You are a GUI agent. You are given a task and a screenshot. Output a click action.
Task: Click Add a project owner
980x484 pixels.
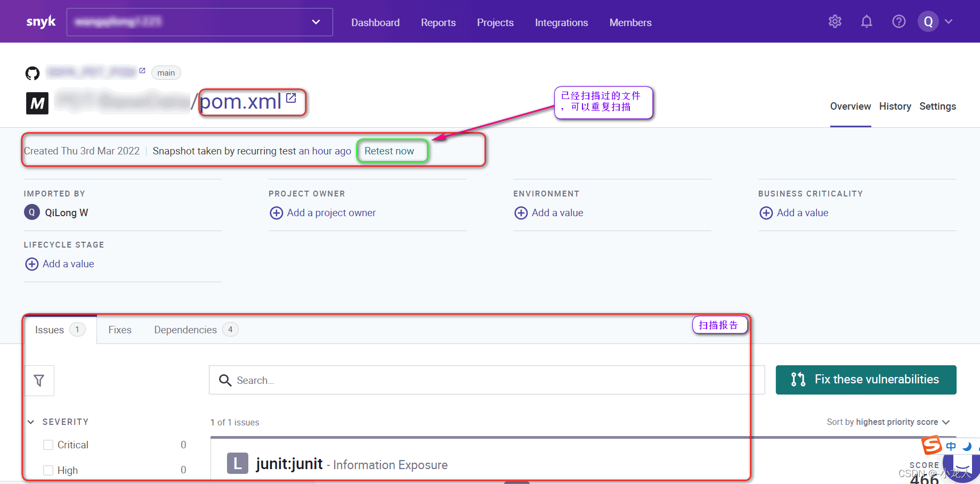pyautogui.click(x=331, y=213)
